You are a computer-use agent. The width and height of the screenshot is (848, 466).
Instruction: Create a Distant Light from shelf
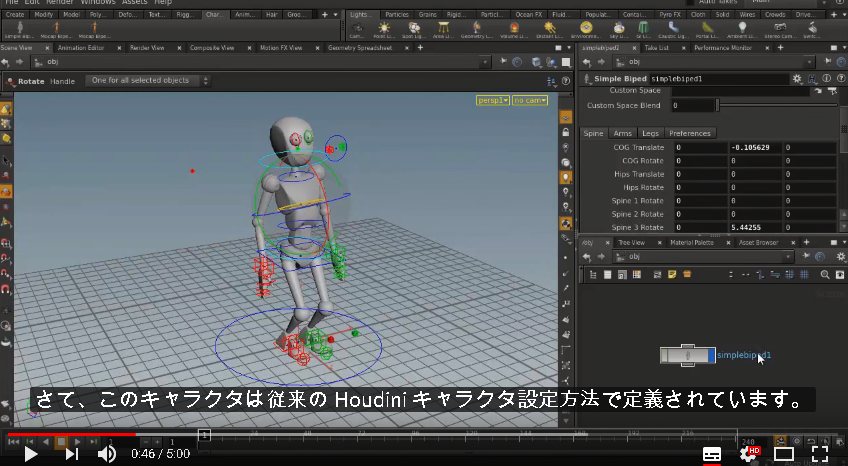coord(549,30)
